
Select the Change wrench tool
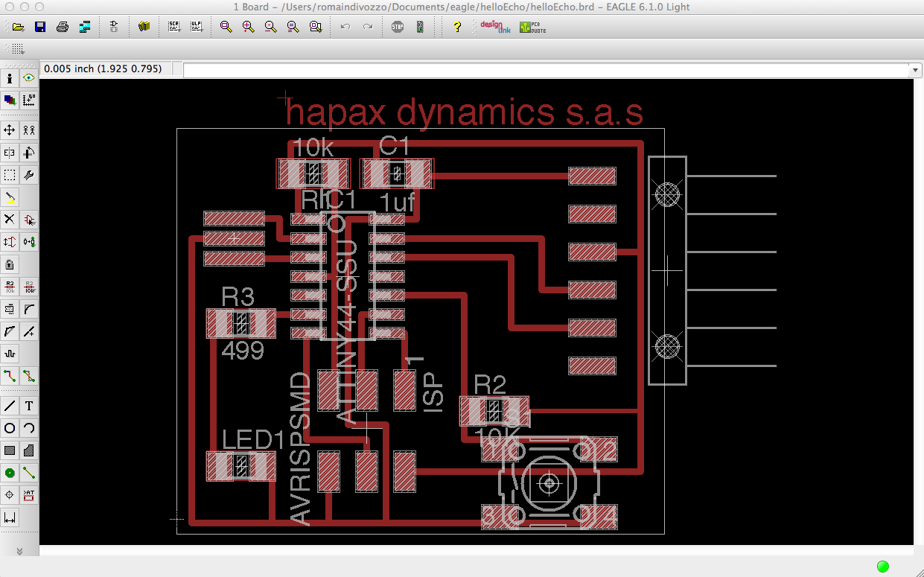(29, 174)
